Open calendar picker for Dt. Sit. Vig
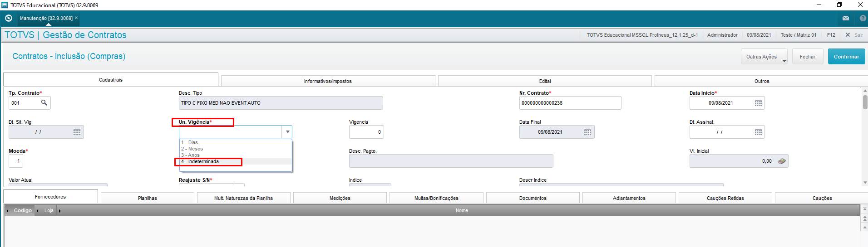 coord(77,132)
